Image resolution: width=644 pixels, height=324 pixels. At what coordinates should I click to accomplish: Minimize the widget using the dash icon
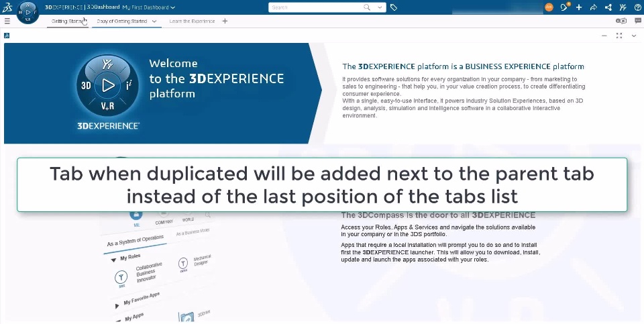click(x=604, y=36)
